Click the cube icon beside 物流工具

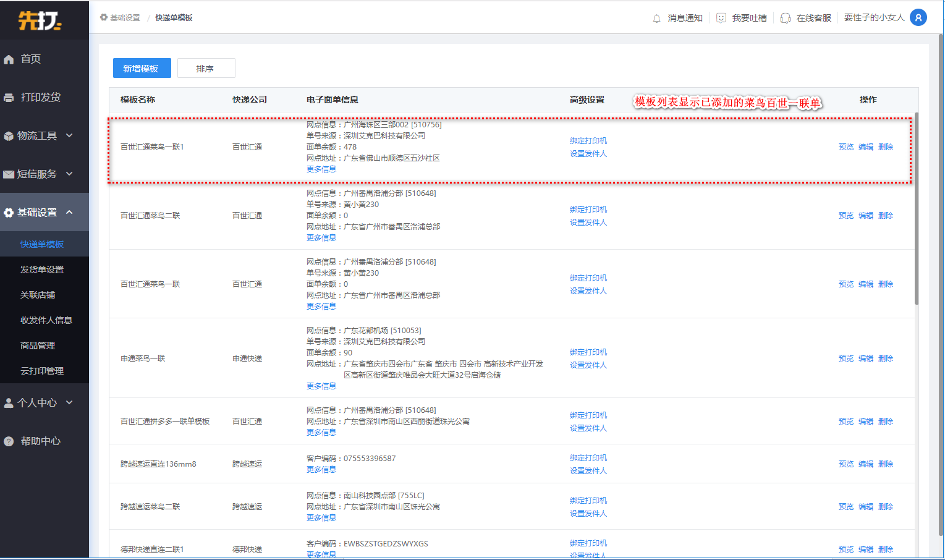click(x=9, y=136)
